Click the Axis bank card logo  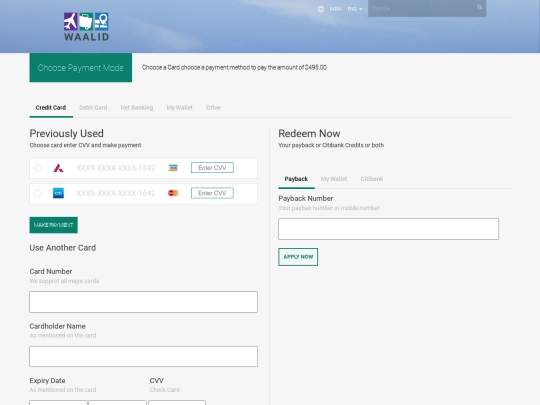click(58, 168)
